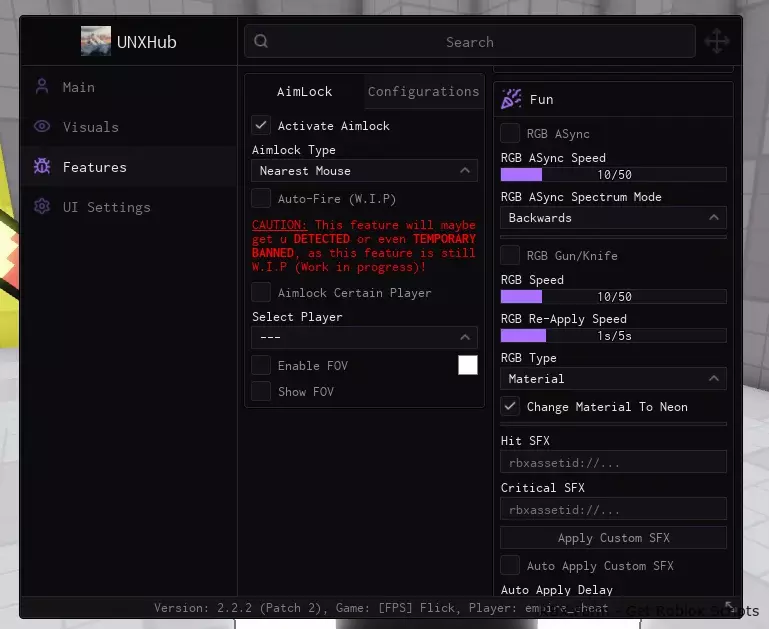Toggle the Show FOV checkbox
The width and height of the screenshot is (769, 629).
[x=261, y=391]
